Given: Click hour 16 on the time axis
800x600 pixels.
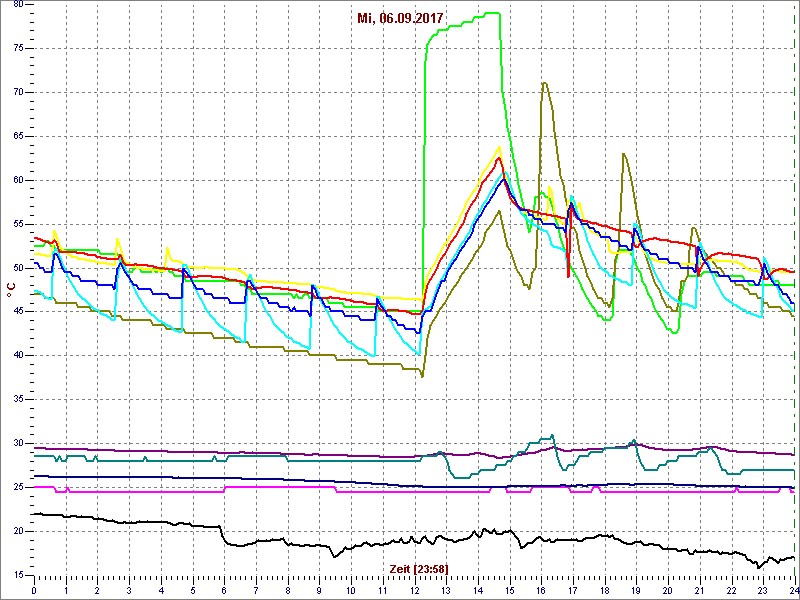Looking at the screenshot, I should point(541,590).
